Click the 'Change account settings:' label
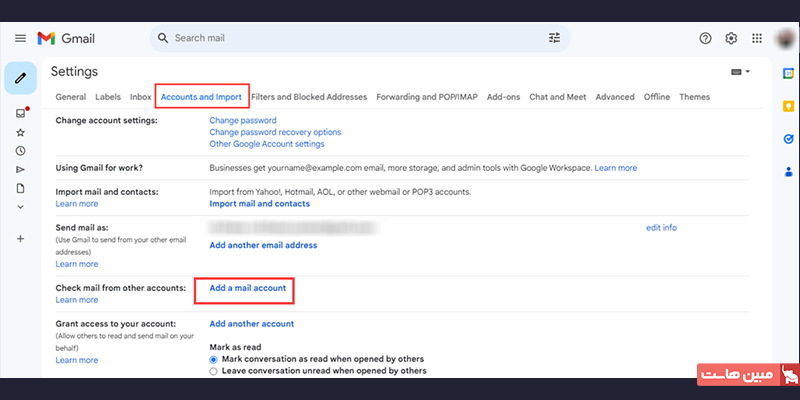 107,121
